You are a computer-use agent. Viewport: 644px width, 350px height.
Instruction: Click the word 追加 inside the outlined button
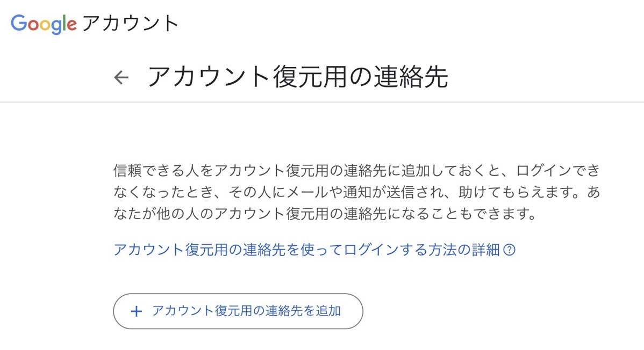(327, 311)
